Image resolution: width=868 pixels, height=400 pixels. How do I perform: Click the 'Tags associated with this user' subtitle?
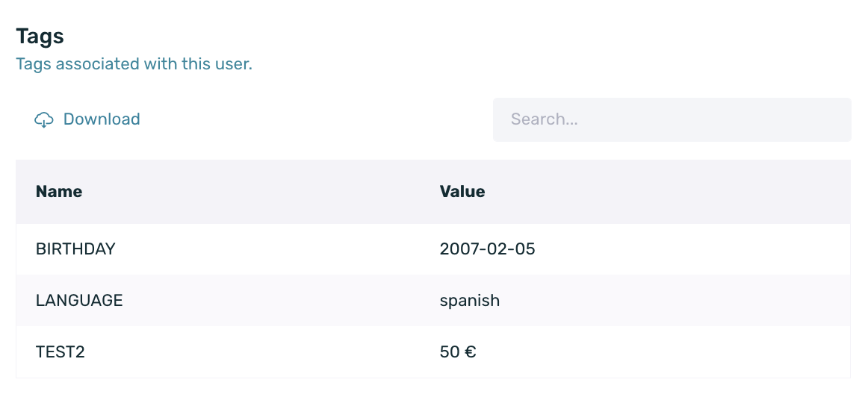(134, 64)
